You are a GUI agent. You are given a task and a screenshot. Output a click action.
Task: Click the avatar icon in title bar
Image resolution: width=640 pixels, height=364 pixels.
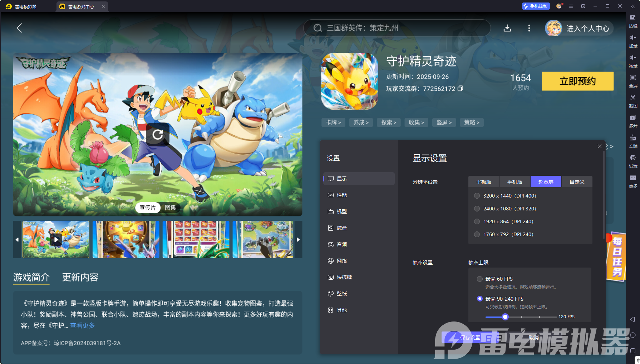tap(559, 6)
